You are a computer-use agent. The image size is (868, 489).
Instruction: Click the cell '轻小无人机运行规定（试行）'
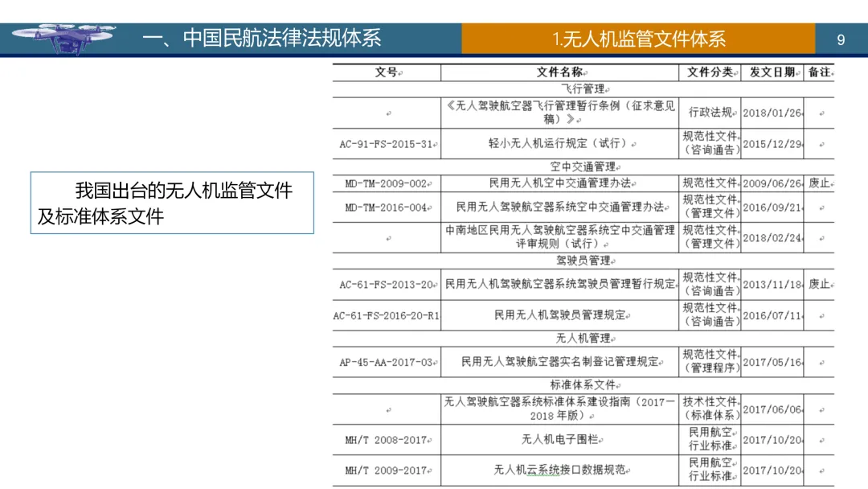pos(560,143)
